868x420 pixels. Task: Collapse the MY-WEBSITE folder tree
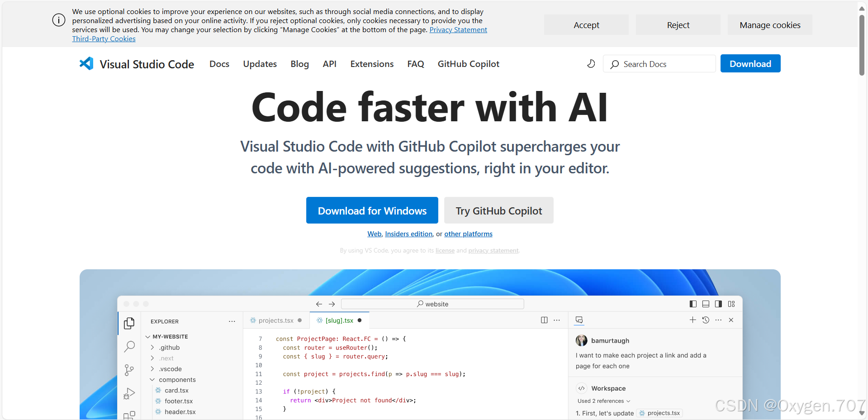148,337
